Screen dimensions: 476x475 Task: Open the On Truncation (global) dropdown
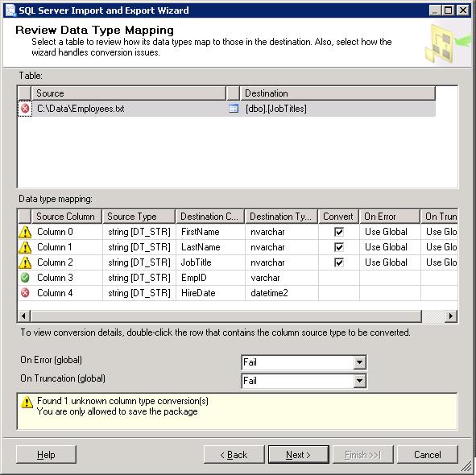coord(359,381)
